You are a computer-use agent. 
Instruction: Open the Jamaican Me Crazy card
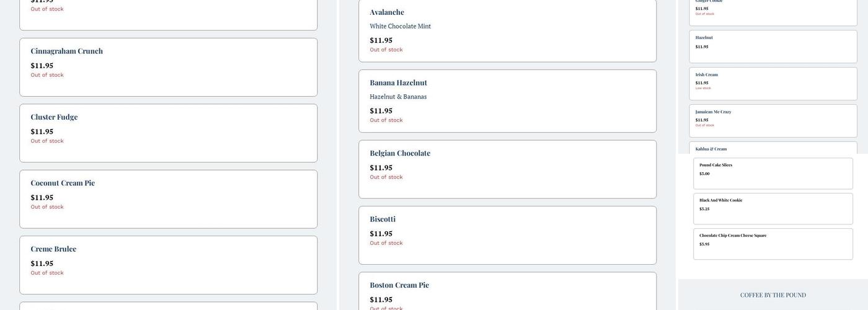[x=773, y=121]
